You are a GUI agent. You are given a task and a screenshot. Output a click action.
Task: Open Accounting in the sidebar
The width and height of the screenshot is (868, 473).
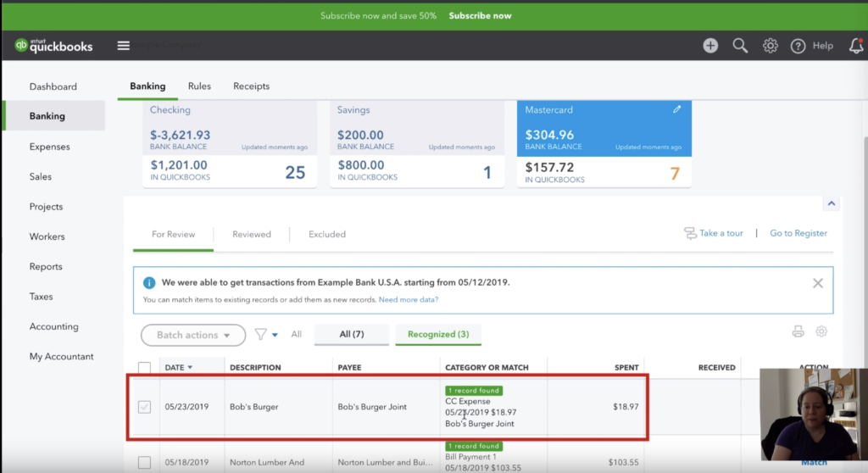click(53, 326)
